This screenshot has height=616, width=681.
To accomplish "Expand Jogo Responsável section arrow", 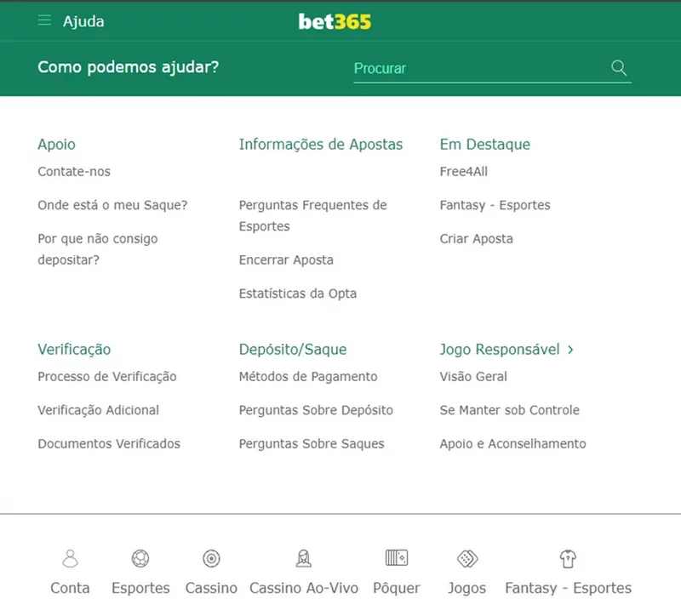I will [570, 350].
